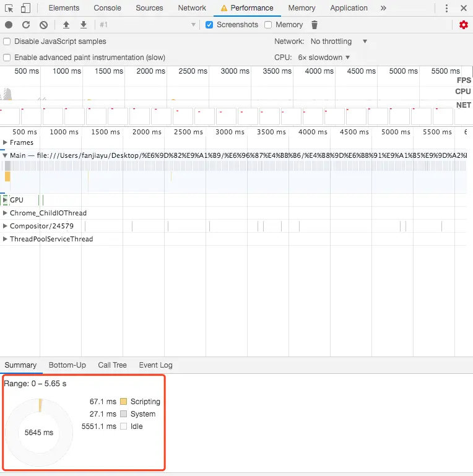Select the large yellow scripting block in Main
Image resolution: width=473 pixels, height=476 pixels.
tap(7, 176)
